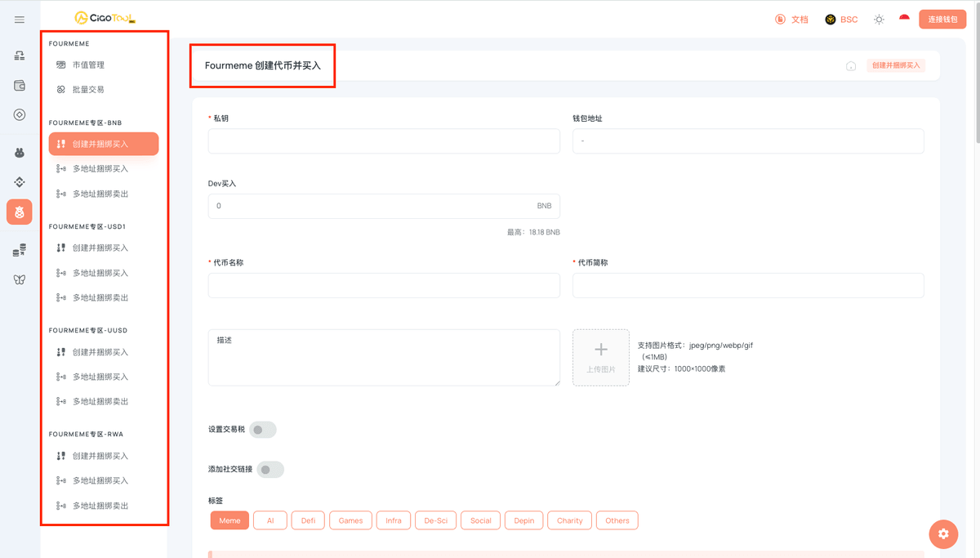Click the 代币简称 token symbol field

748,285
